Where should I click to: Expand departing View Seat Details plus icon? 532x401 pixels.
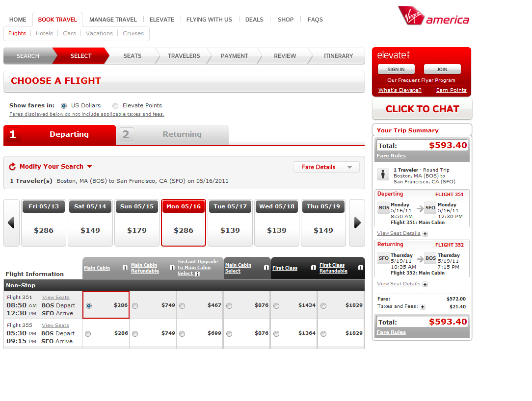(x=425, y=233)
